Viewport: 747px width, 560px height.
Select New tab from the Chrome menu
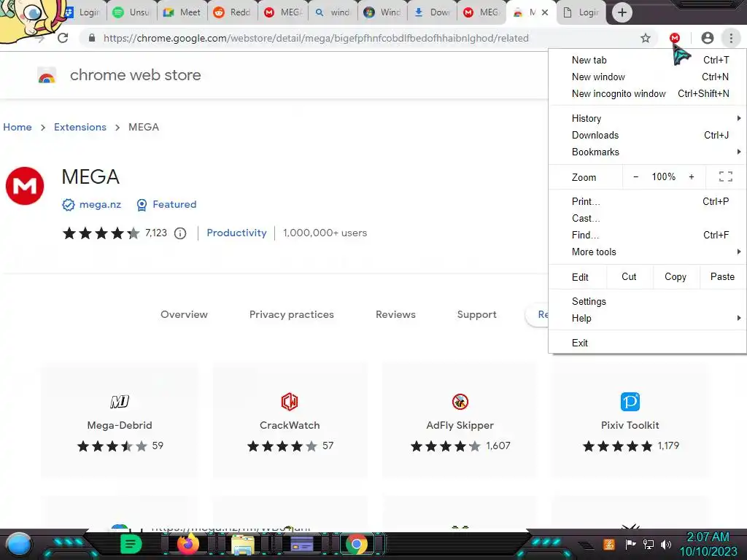coord(648,60)
